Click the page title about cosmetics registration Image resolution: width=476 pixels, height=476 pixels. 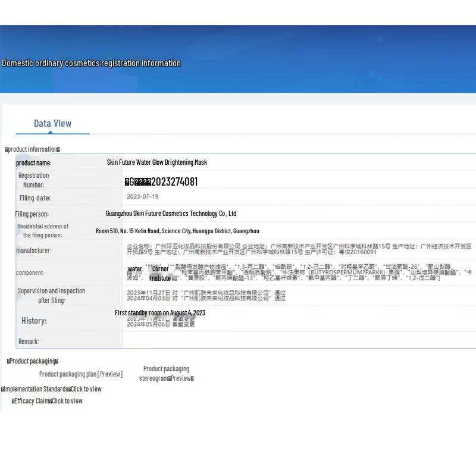pos(91,63)
